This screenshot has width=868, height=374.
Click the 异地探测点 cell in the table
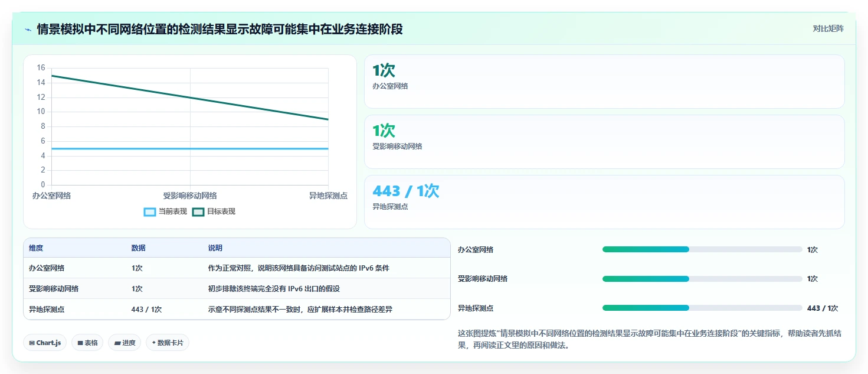[47, 309]
